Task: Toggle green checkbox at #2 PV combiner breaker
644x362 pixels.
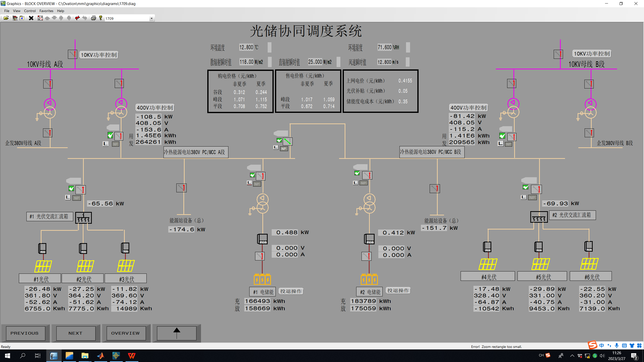Action: pyautogui.click(x=526, y=187)
